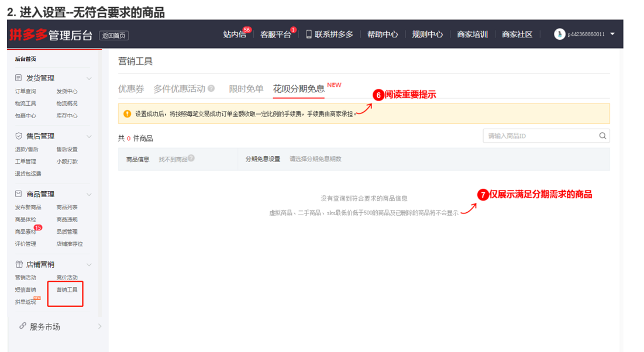Screen dimensions: 644x352
Task: Open 退款/售后 in sidebar
Action: [x=27, y=149]
